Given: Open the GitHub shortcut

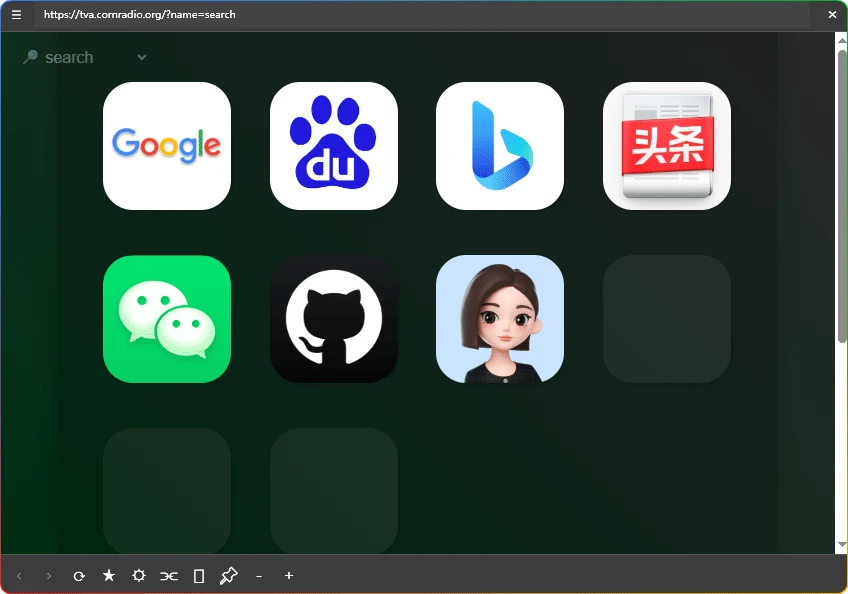Looking at the screenshot, I should point(333,319).
